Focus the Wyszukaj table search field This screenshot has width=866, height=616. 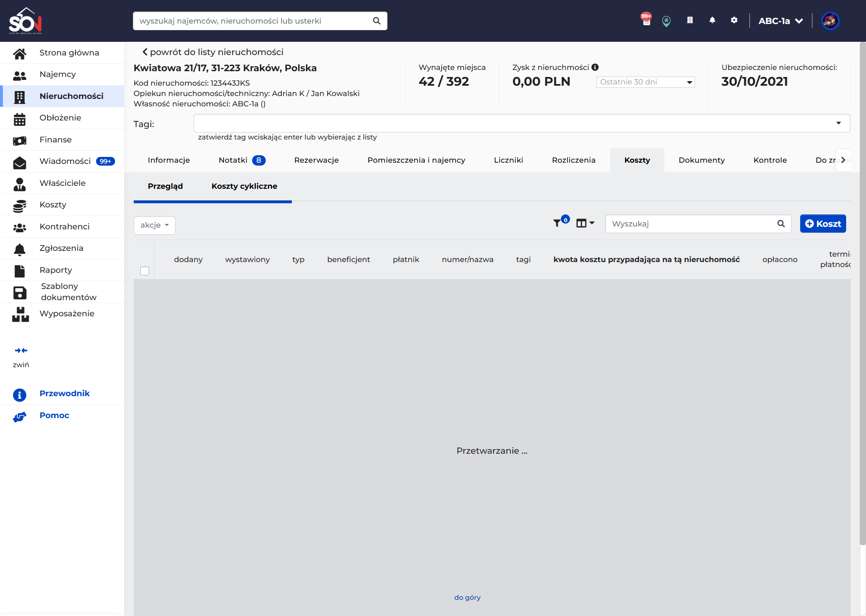point(698,224)
